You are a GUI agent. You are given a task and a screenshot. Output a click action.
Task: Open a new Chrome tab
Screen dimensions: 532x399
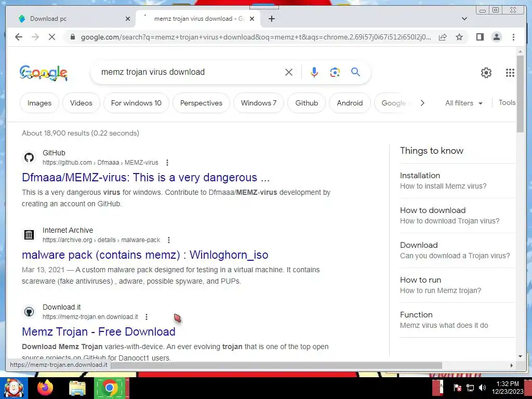(271, 19)
